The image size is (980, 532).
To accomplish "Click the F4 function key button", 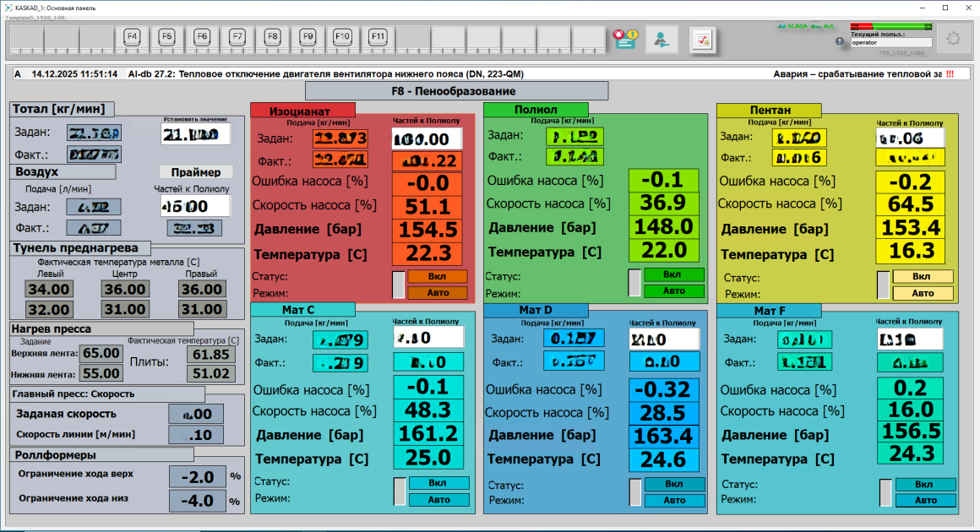I will pos(131,37).
